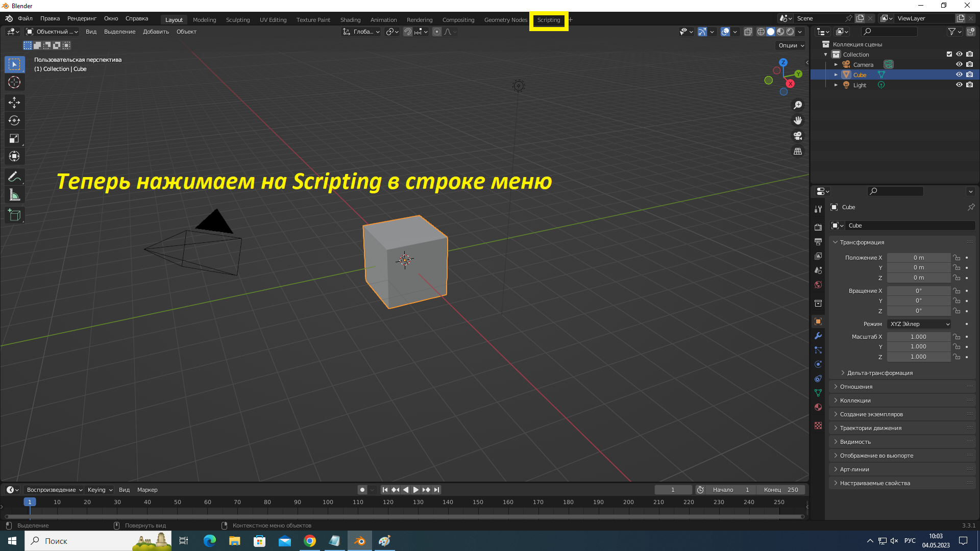
Task: Select the Move tool
Action: 14,103
